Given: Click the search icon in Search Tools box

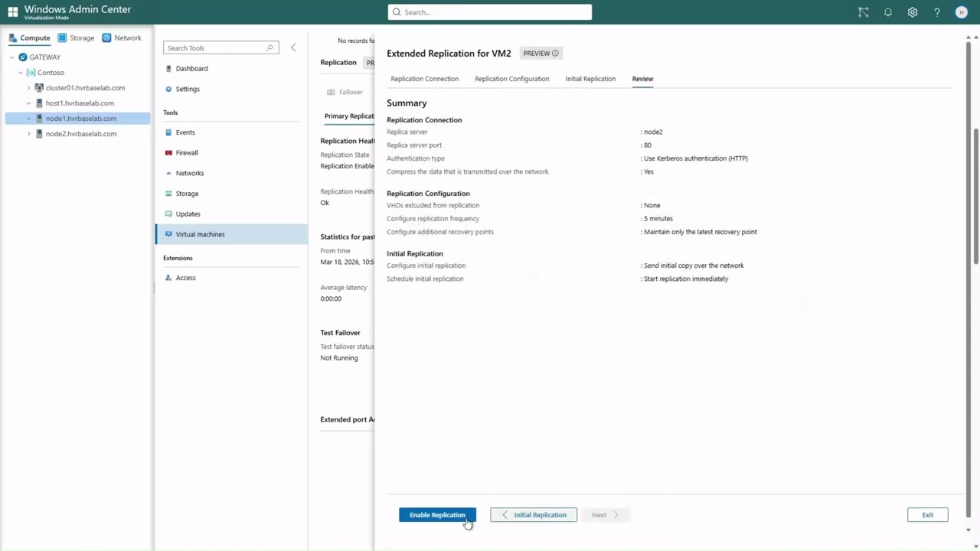Looking at the screenshot, I should point(269,47).
